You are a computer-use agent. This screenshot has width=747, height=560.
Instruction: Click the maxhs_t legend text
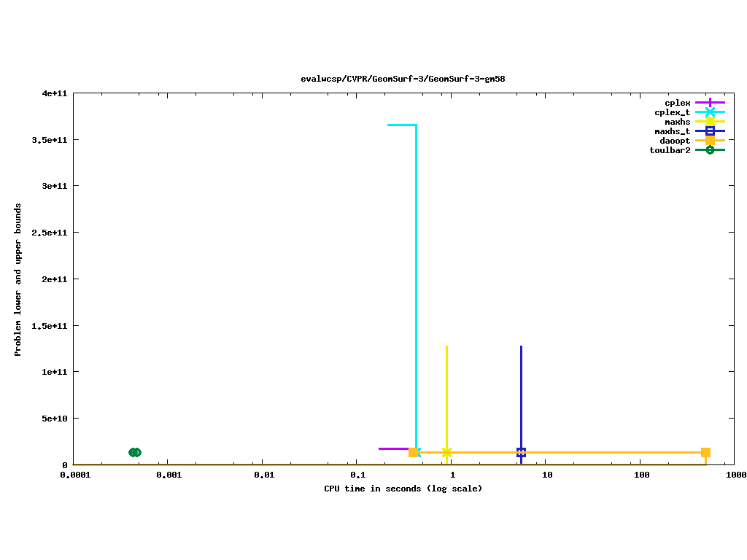(x=672, y=131)
